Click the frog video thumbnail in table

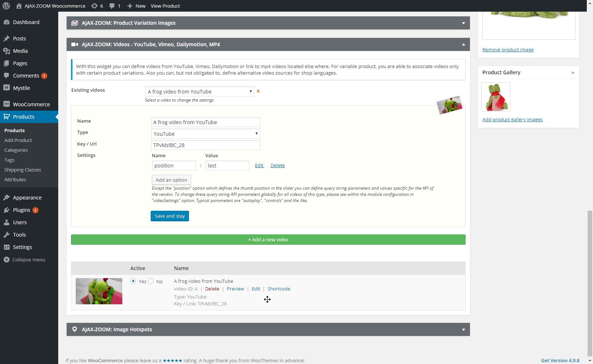click(x=99, y=291)
